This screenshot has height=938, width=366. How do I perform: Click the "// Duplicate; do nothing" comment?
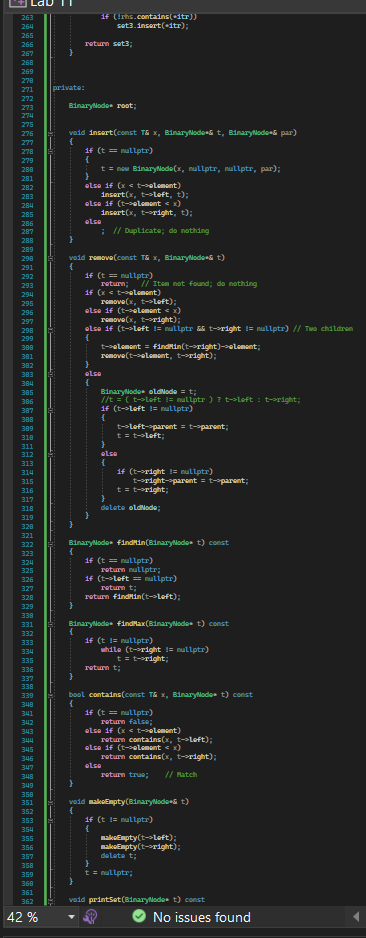click(x=161, y=231)
